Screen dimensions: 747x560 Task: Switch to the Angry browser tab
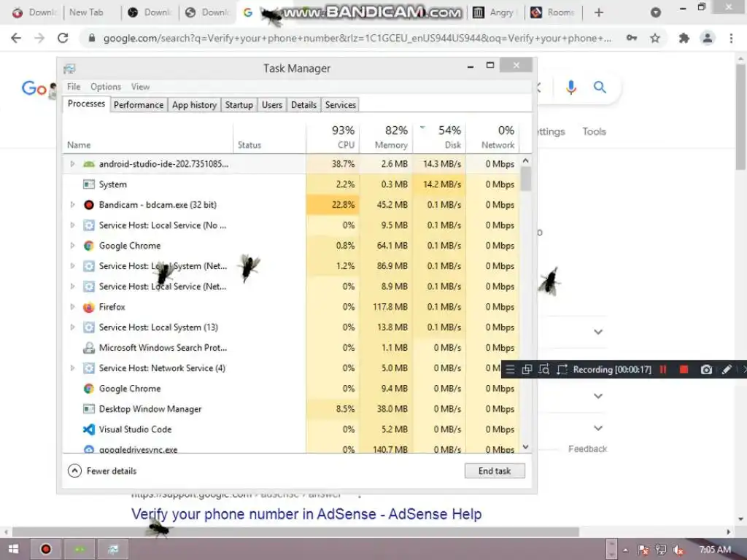click(x=495, y=12)
